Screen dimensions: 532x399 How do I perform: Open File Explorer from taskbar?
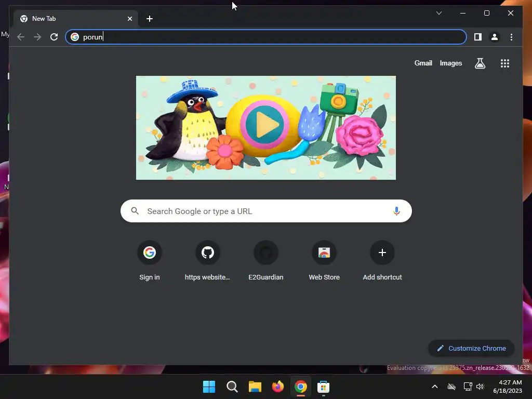(255, 387)
